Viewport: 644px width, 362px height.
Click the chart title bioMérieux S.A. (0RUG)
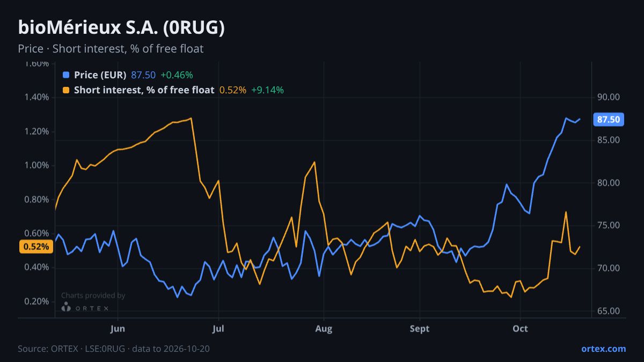pos(121,27)
